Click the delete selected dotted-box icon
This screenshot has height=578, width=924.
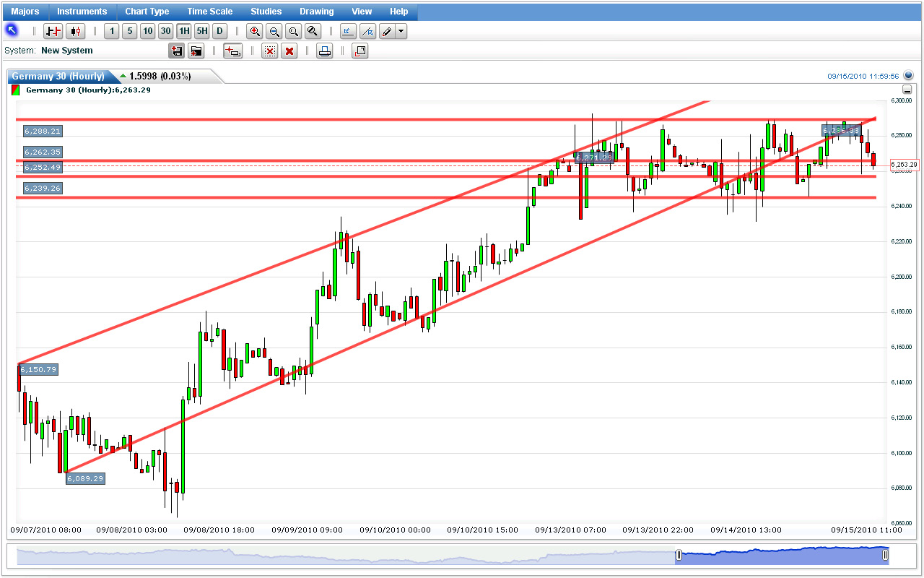pos(269,51)
